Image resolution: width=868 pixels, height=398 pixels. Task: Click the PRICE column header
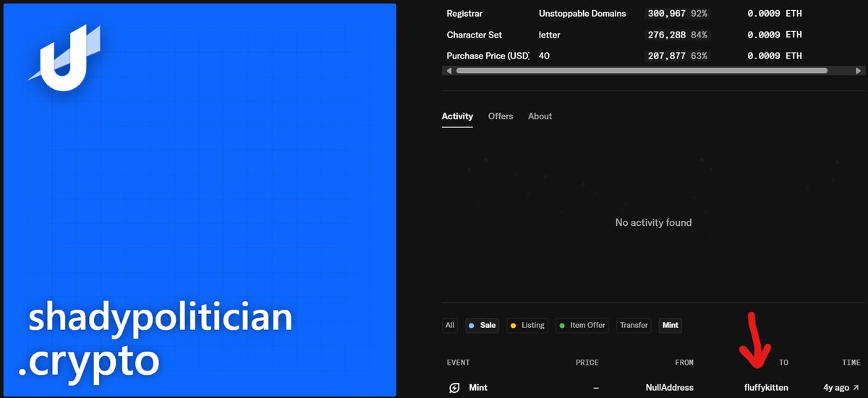point(587,363)
